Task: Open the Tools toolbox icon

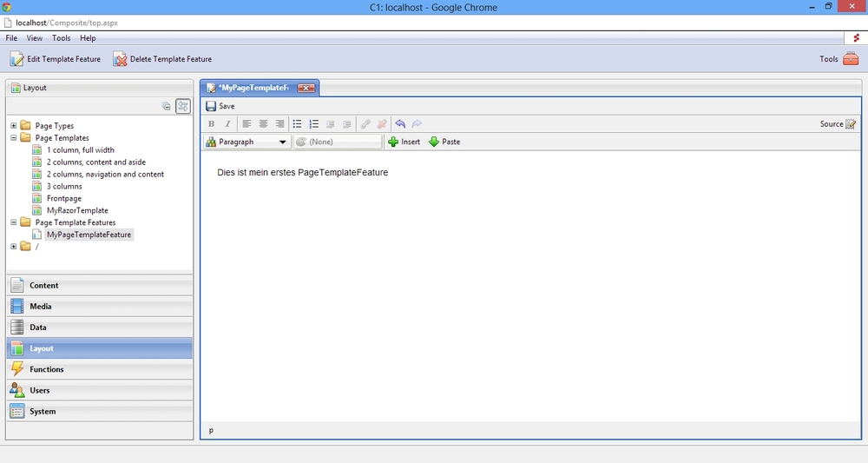Action: pyautogui.click(x=851, y=59)
